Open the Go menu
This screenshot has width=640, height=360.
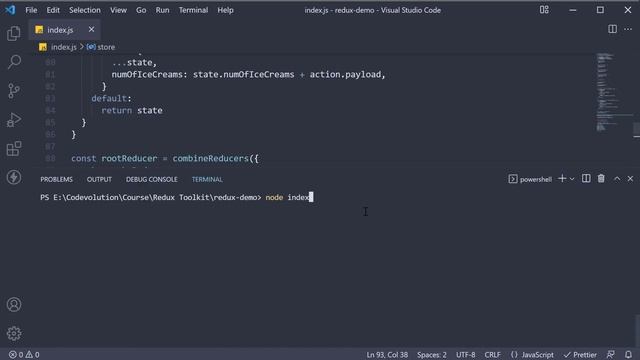pyautogui.click(x=141, y=10)
